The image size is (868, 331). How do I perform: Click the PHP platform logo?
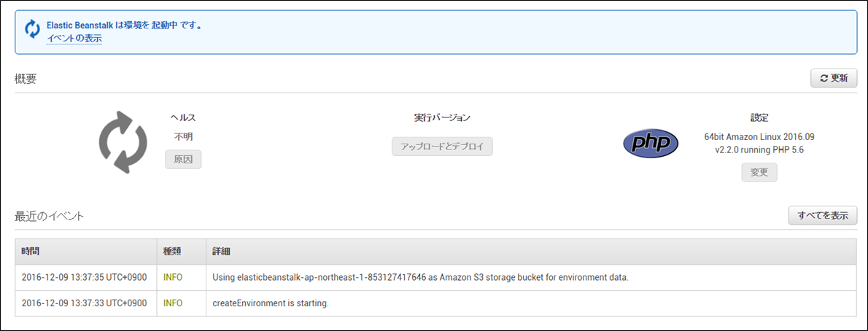pyautogui.click(x=651, y=144)
